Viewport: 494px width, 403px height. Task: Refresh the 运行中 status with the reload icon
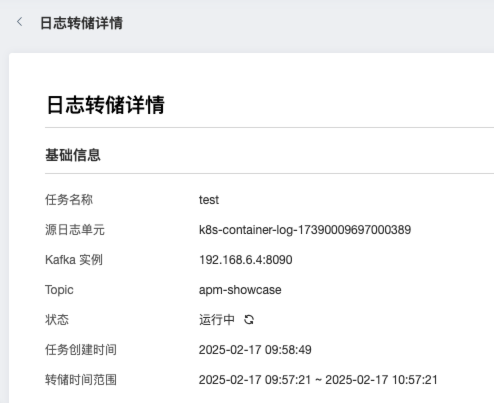coord(249,320)
